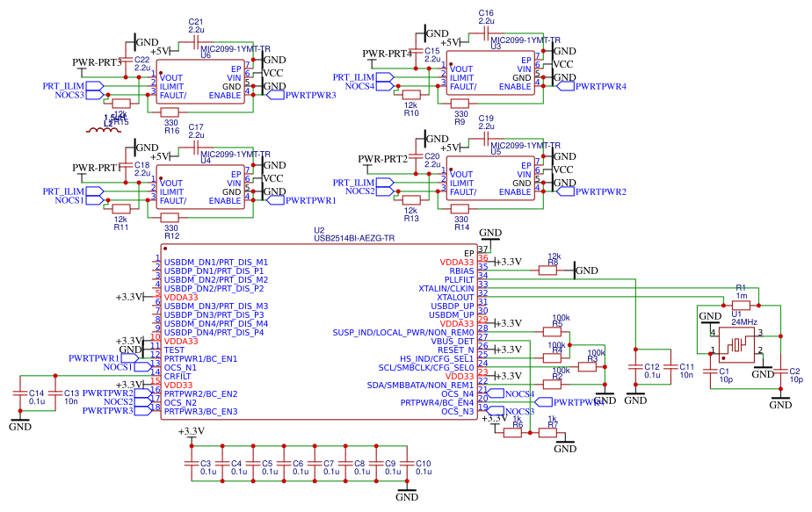Click the C20 capacitor symbol
The height and width of the screenshot is (512, 812).
[x=416, y=156]
